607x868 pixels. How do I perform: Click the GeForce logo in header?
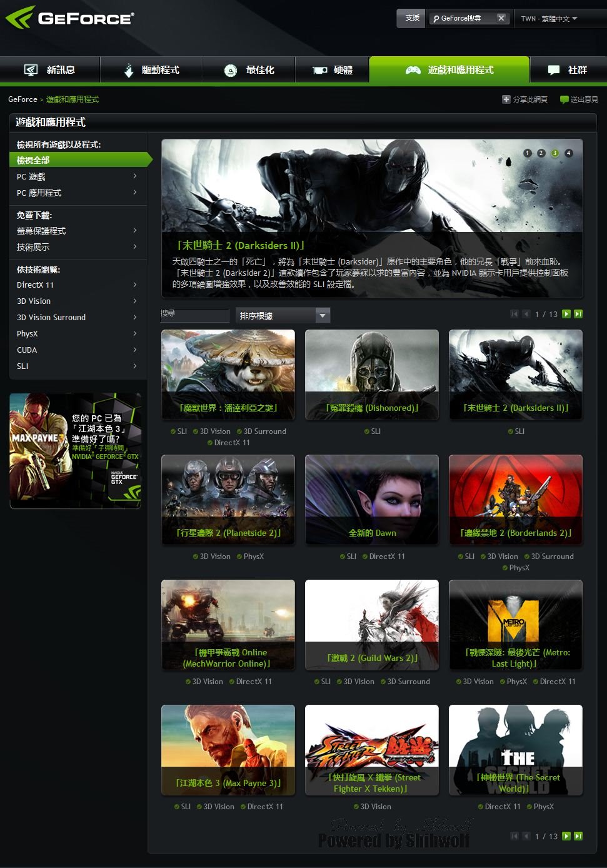tap(69, 18)
